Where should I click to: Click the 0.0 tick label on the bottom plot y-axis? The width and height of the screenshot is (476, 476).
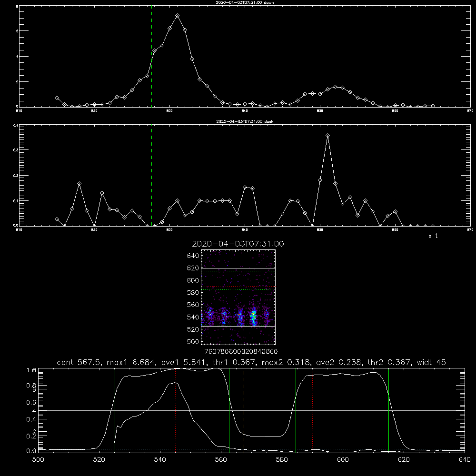[x=31, y=451]
